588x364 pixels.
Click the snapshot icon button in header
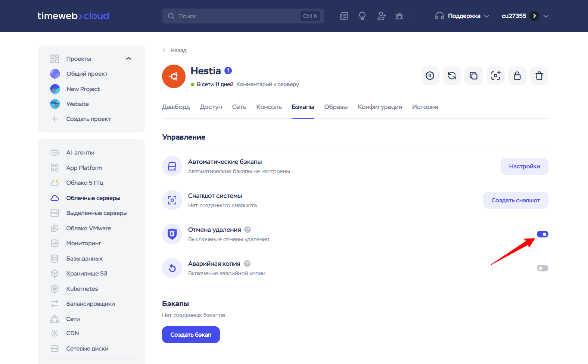[495, 76]
